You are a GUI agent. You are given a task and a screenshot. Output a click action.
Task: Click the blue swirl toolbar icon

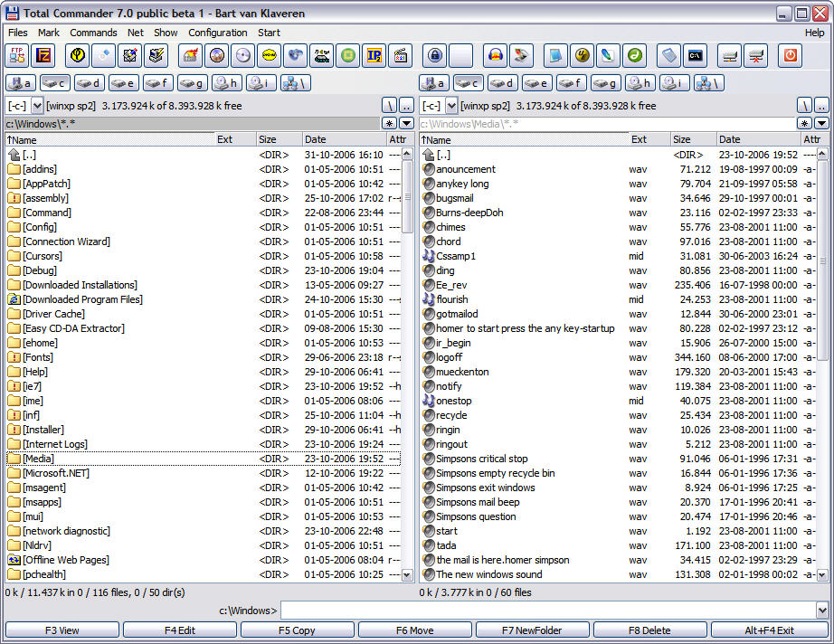coord(295,55)
